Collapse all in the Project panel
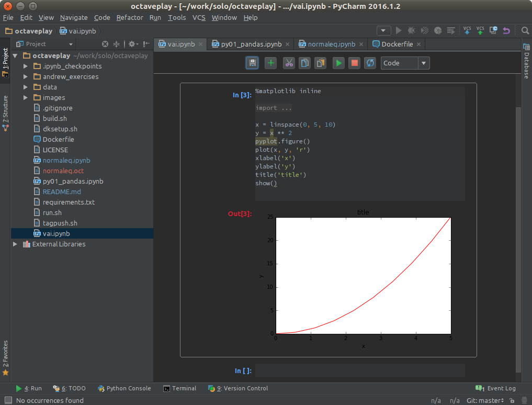The height and width of the screenshot is (405, 532). pyautogui.click(x=116, y=44)
